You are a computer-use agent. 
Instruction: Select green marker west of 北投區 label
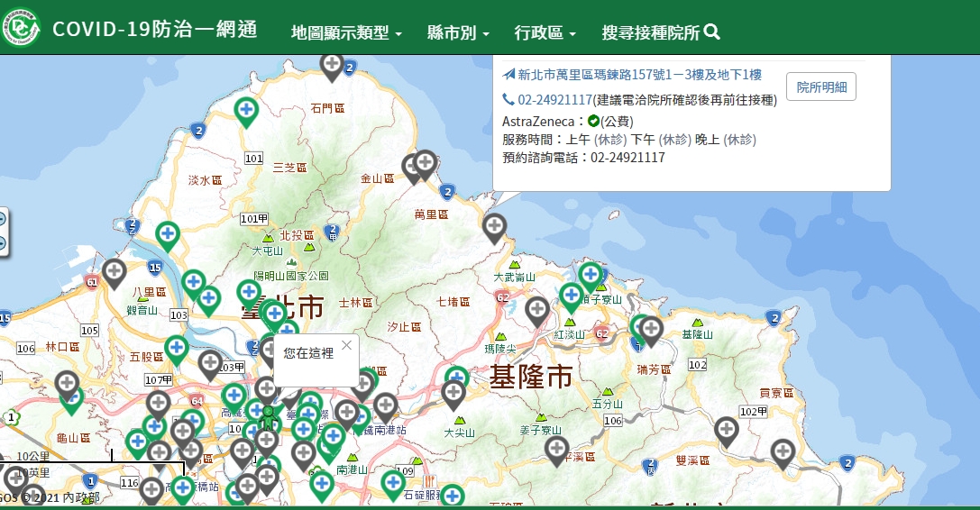(168, 237)
